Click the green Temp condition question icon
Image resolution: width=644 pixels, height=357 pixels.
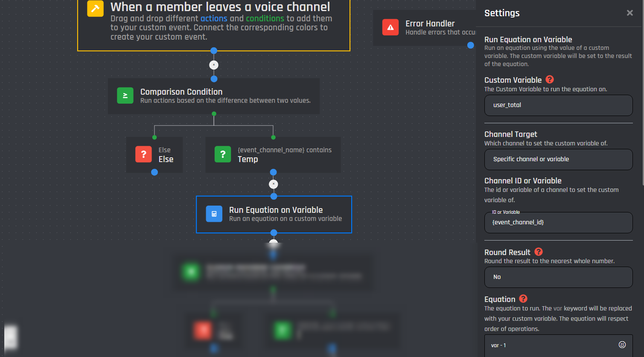[x=222, y=154]
